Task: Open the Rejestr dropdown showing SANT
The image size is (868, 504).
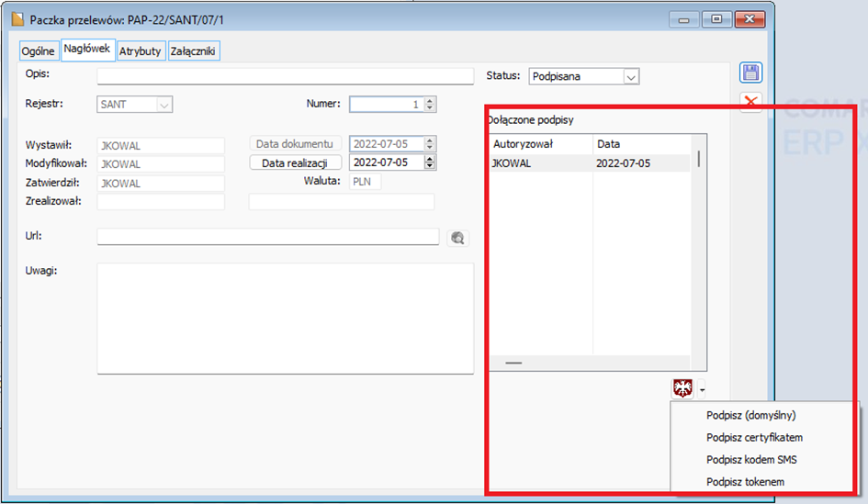Action: (x=163, y=105)
